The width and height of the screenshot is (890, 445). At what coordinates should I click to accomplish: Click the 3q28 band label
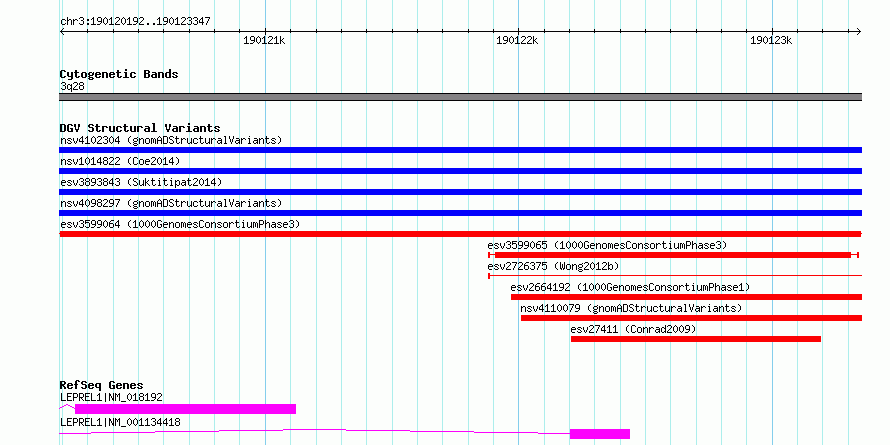[x=72, y=86]
